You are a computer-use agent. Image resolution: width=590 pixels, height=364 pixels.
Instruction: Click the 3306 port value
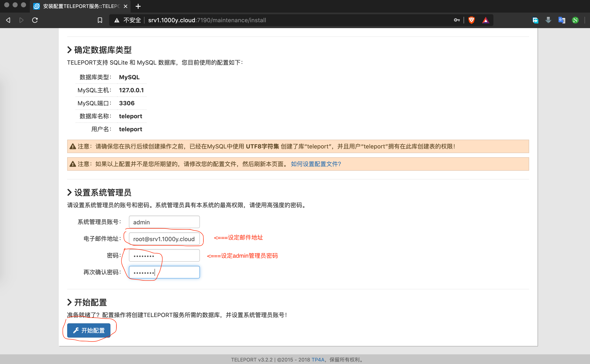[127, 103]
